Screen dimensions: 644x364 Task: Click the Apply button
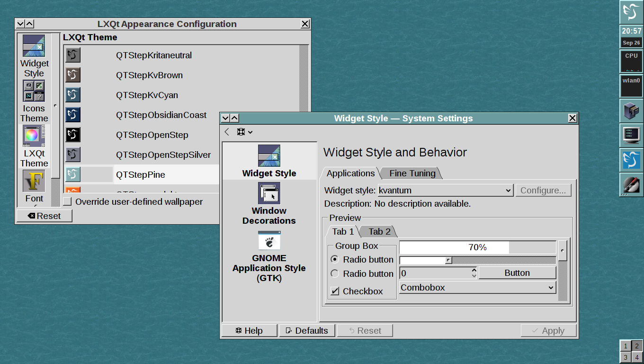coord(548,330)
